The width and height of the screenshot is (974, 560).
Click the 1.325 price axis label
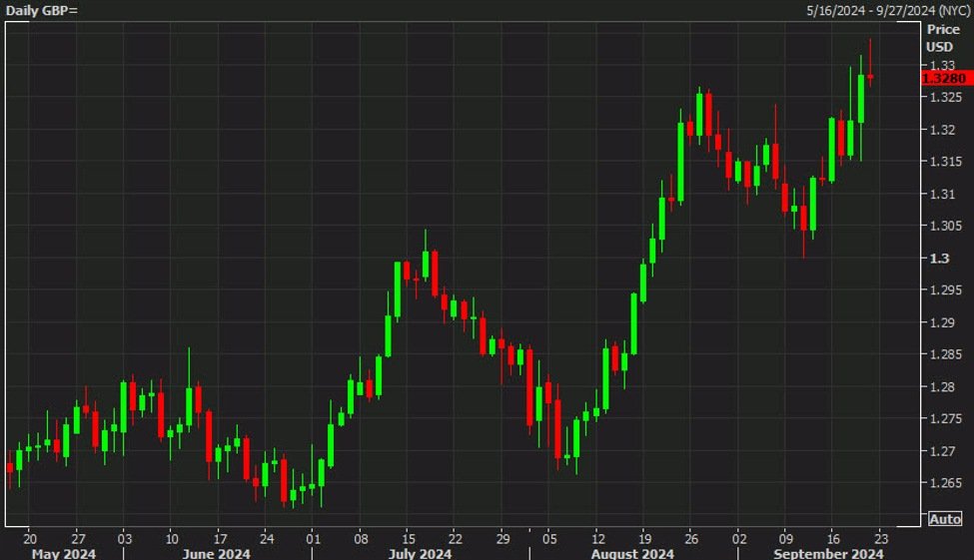click(x=942, y=98)
